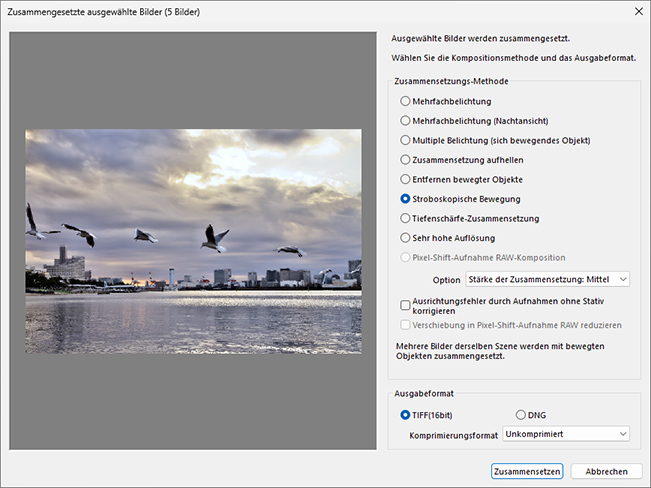Switch output format to DNG

[521, 414]
